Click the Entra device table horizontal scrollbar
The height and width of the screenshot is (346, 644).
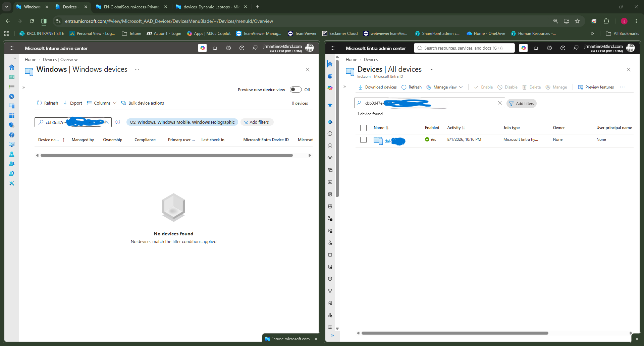pos(454,333)
